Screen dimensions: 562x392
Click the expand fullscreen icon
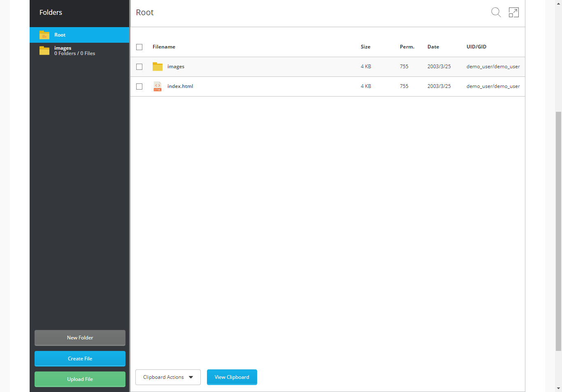pos(513,12)
